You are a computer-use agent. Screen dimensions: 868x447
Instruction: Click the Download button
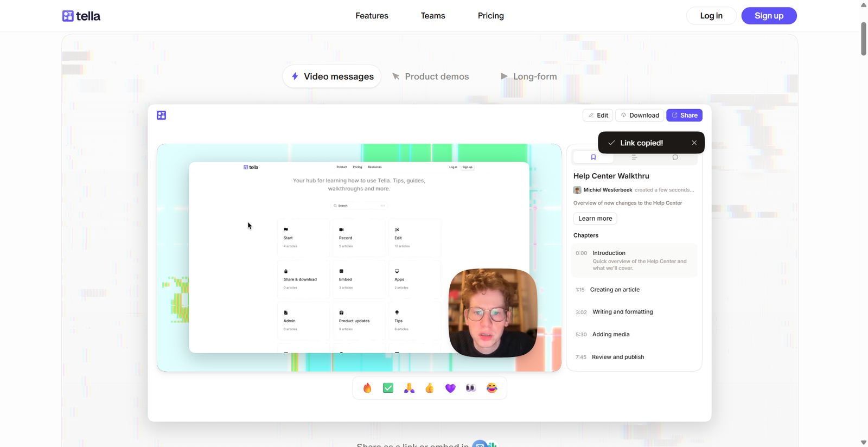click(x=640, y=115)
